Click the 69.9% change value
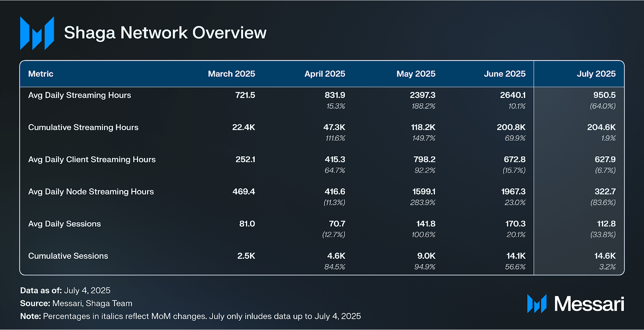Screen dimensions: 644x330 point(515,138)
